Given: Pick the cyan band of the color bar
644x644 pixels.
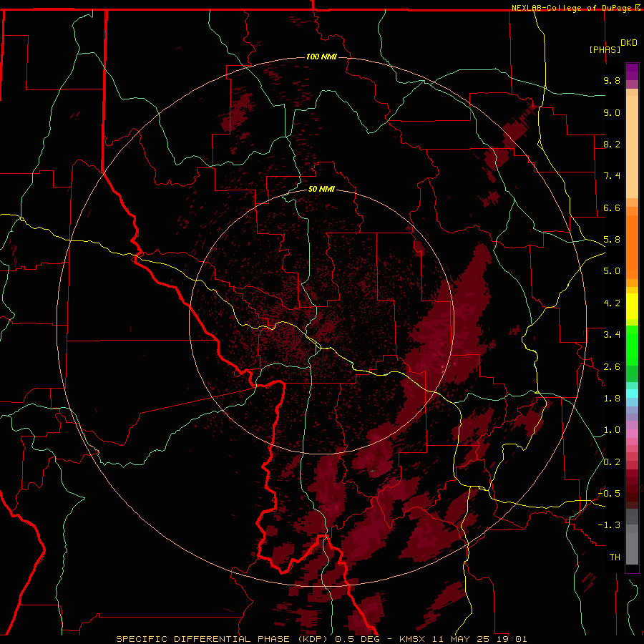Looking at the screenshot, I should click(x=632, y=394).
